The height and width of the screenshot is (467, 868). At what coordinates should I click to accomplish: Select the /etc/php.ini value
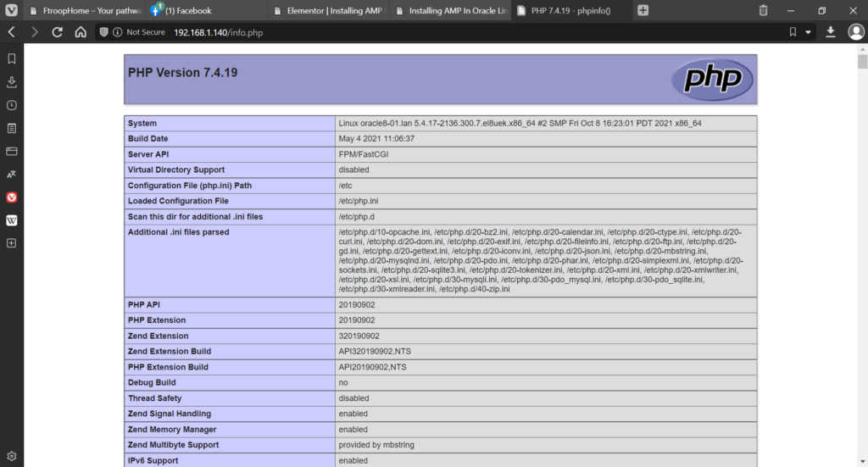click(359, 201)
